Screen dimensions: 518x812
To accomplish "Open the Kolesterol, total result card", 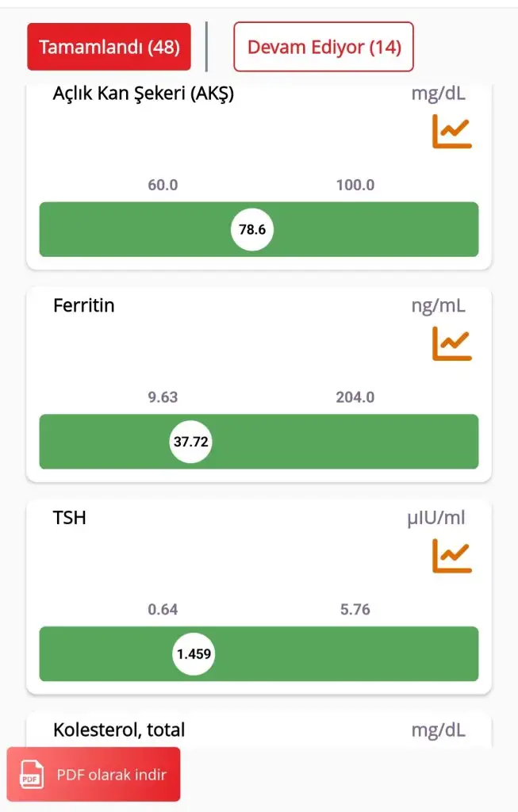I will click(x=119, y=730).
